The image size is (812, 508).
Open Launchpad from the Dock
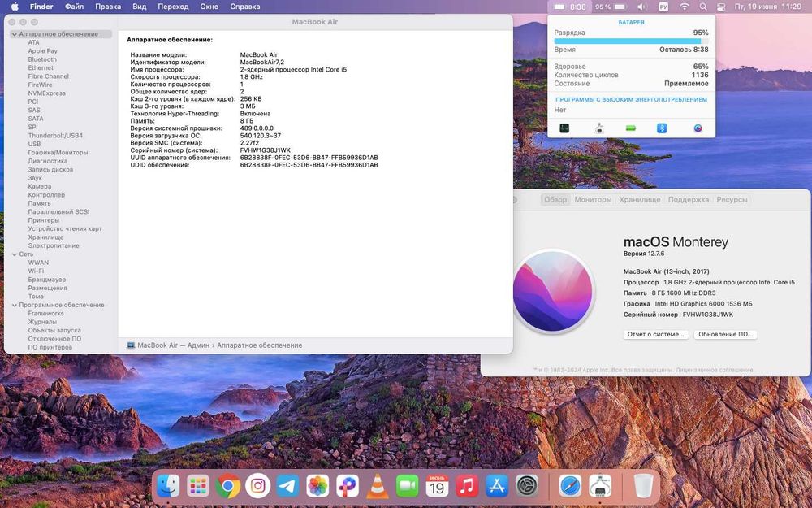[x=198, y=486]
